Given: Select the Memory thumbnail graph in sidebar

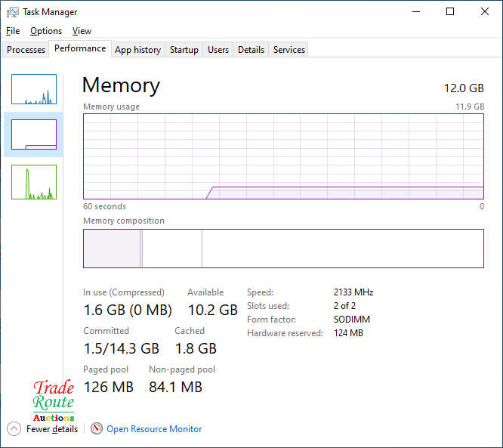Looking at the screenshot, I should pos(34,134).
